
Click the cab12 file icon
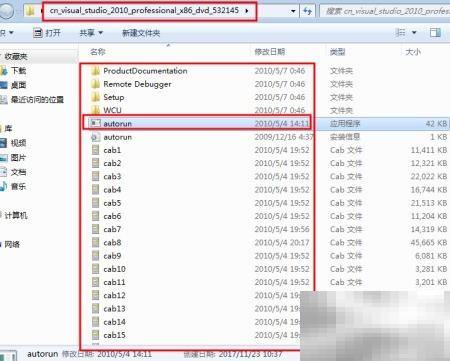point(95,295)
